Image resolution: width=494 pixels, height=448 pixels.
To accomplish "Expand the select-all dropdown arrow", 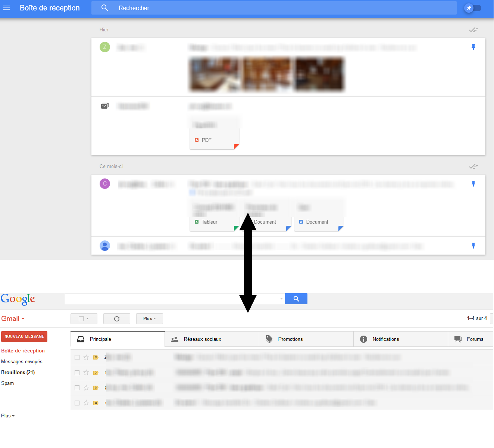I will [88, 318].
